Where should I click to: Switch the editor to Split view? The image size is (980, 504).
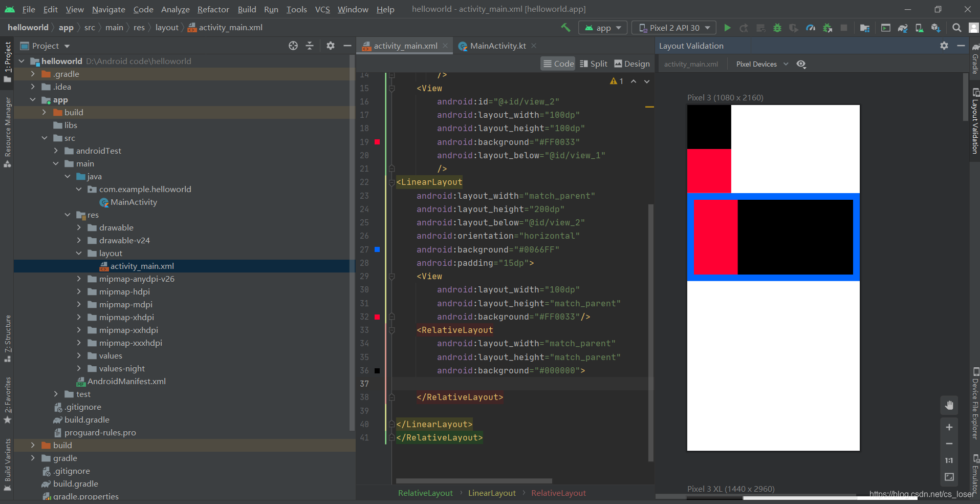(x=594, y=64)
